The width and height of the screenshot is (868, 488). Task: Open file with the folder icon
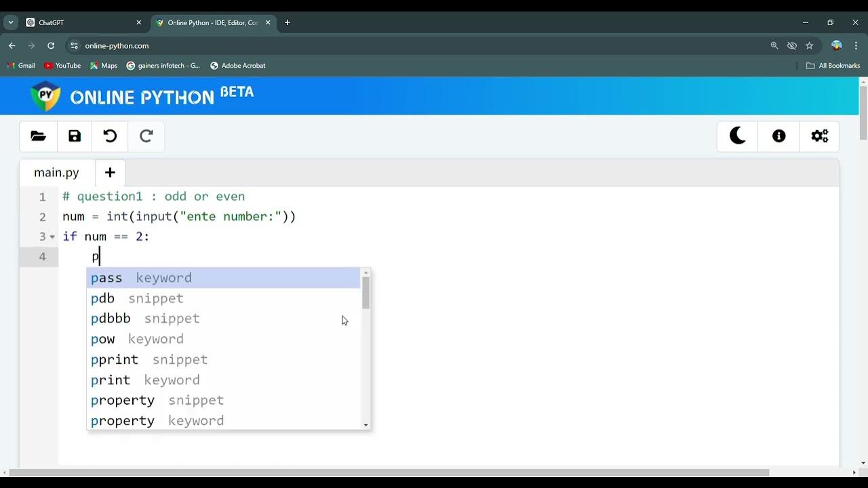[x=39, y=136]
